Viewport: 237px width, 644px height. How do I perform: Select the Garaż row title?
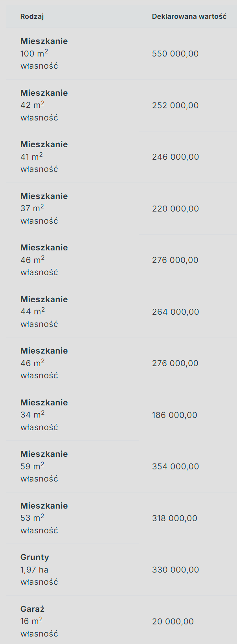click(32, 609)
